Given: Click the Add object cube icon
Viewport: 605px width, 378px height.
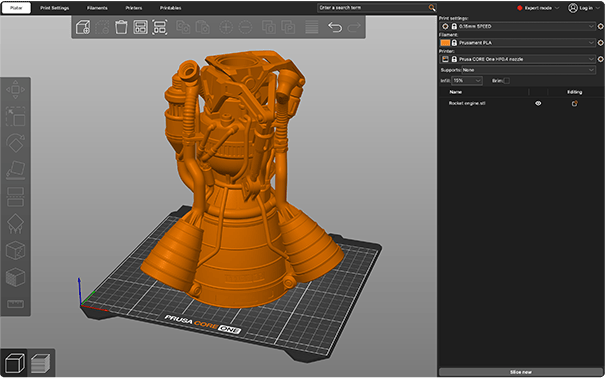Looking at the screenshot, I should (83, 27).
